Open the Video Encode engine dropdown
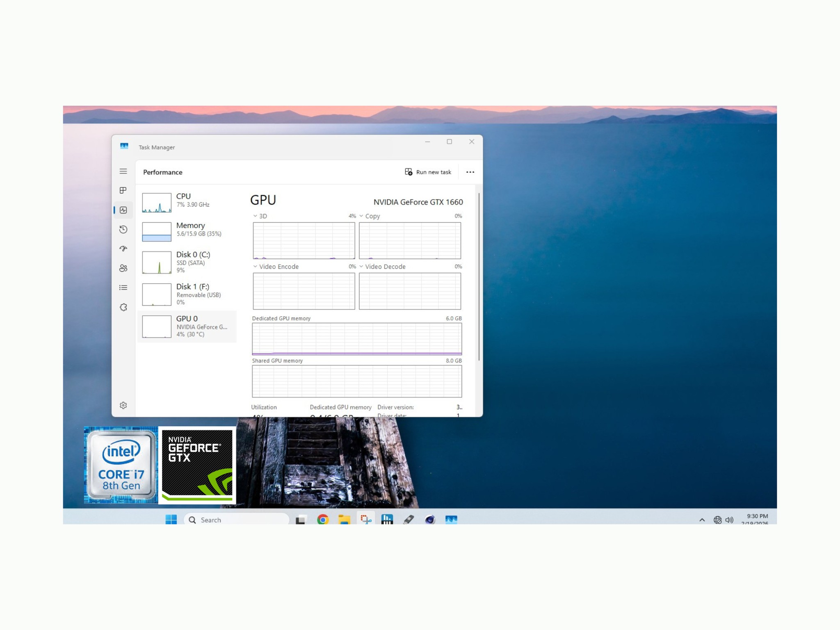 point(276,267)
